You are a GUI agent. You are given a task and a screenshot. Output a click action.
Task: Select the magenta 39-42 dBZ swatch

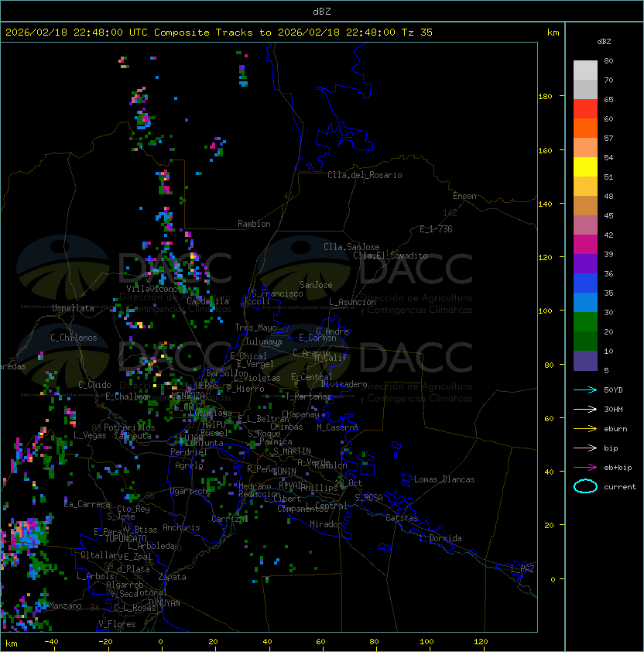click(x=585, y=245)
